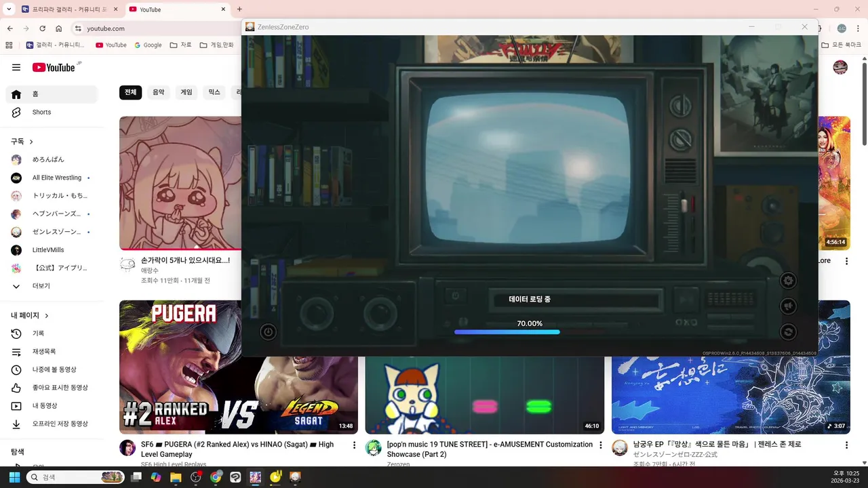Open Chrome apps grid in bookmarks bar
868x488 pixels.
coord(9,45)
